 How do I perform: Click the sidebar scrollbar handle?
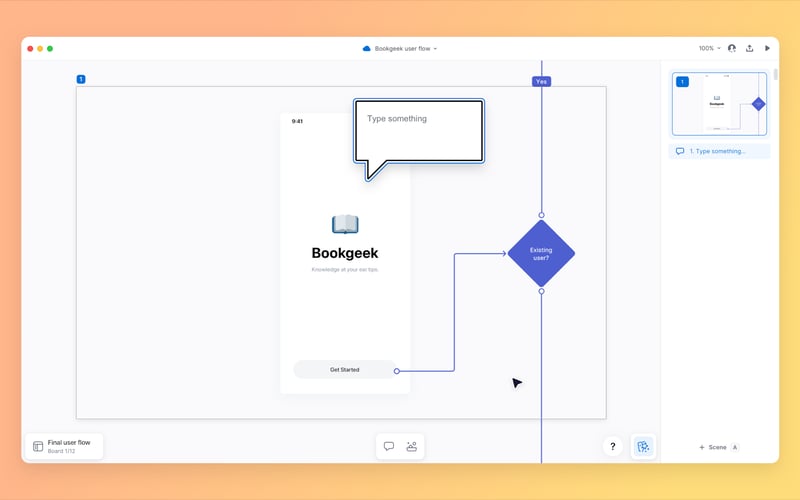click(776, 74)
